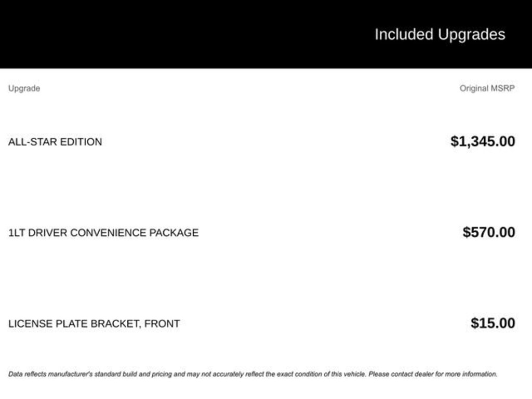Click the "Original MSRP" column header
Screen dimensions: 532x399
487,88
